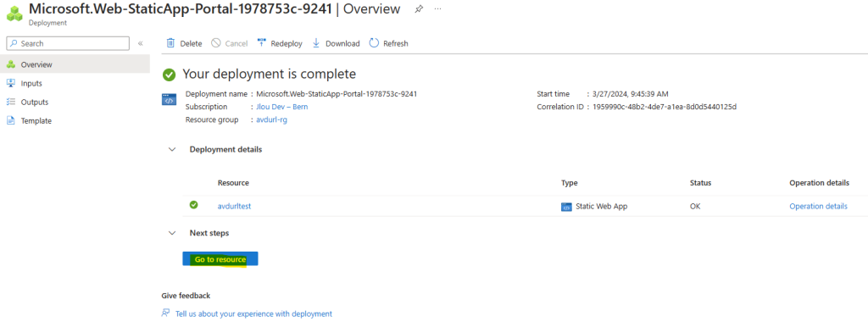Click the Refresh toolbar label
The image size is (868, 327).
396,44
